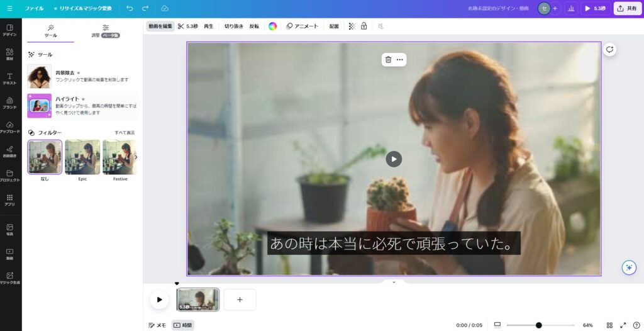Image resolution: width=644 pixels, height=331 pixels.
Task: Open the テキスト tool in sidebar
Action: tap(10, 78)
